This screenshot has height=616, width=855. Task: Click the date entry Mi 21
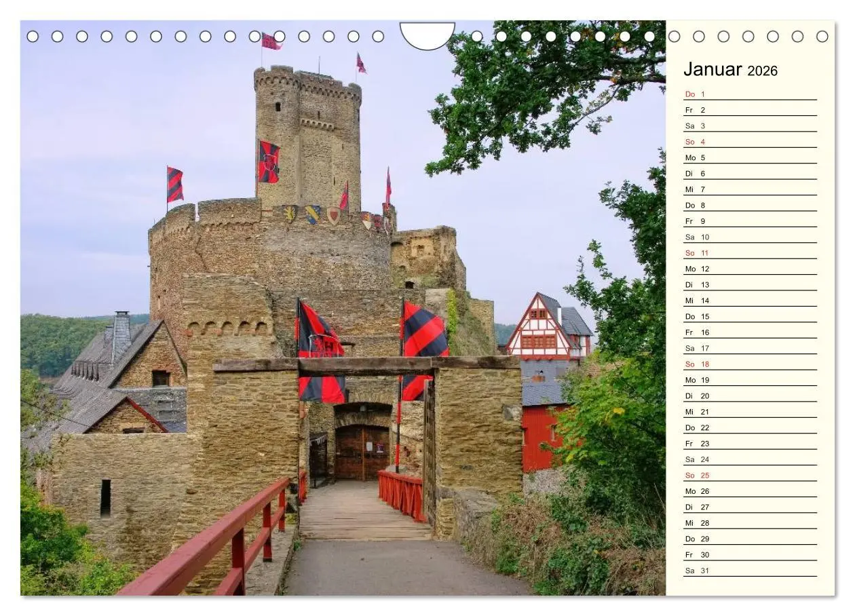tap(746, 412)
